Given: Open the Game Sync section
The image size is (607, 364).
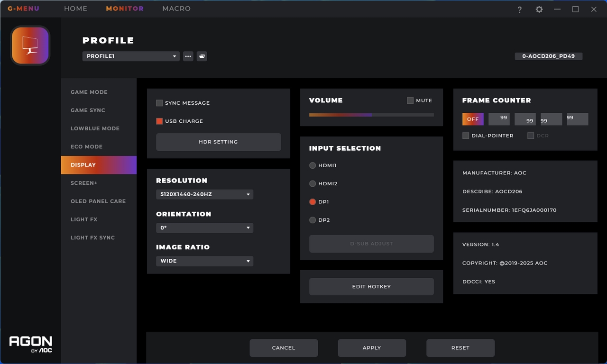Looking at the screenshot, I should click(99, 110).
